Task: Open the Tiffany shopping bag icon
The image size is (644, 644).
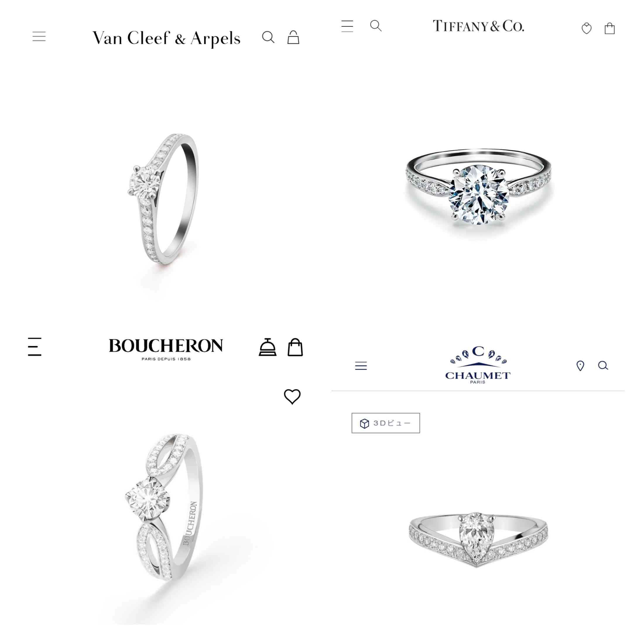Action: click(610, 28)
